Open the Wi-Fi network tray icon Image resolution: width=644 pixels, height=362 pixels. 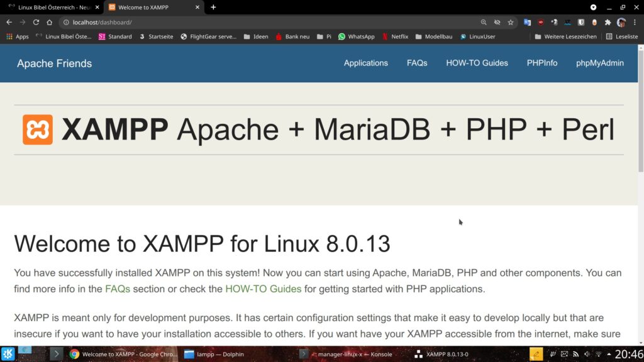click(599, 354)
